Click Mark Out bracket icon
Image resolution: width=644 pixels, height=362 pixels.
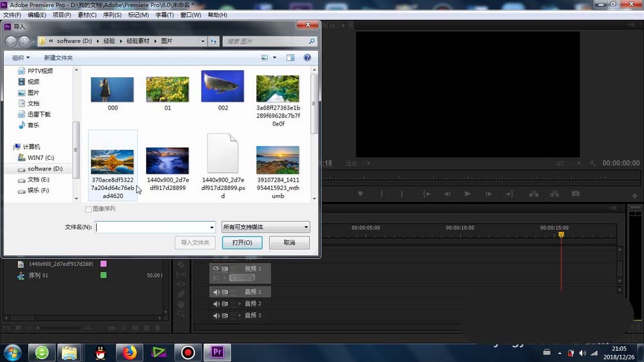click(402, 193)
